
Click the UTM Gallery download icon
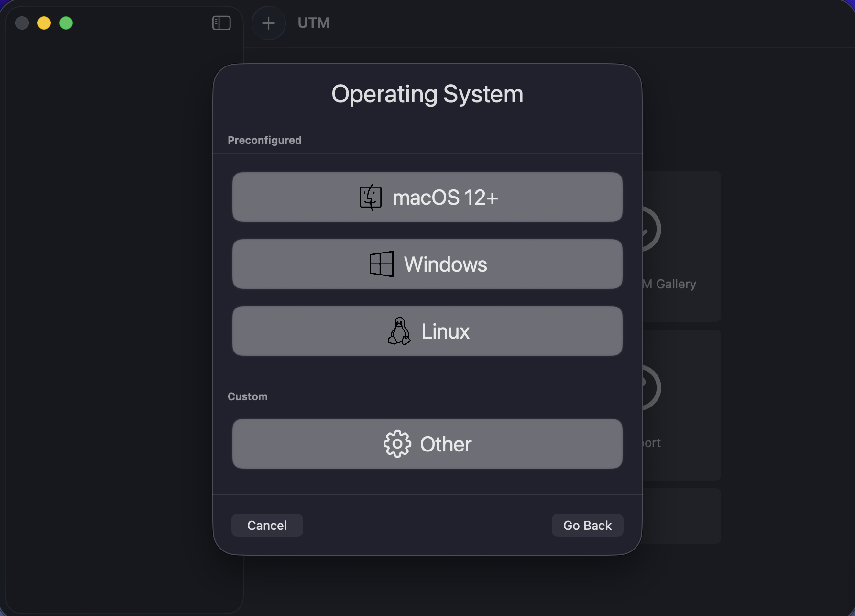click(648, 229)
